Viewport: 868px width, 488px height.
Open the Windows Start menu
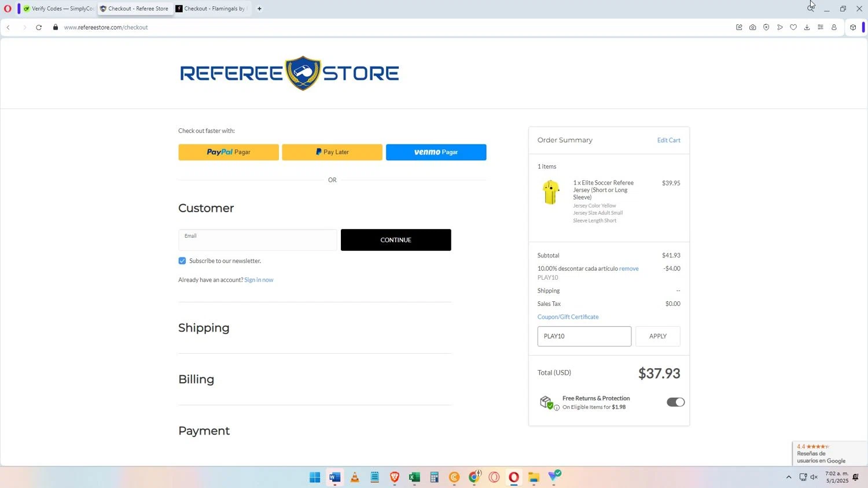click(x=315, y=477)
